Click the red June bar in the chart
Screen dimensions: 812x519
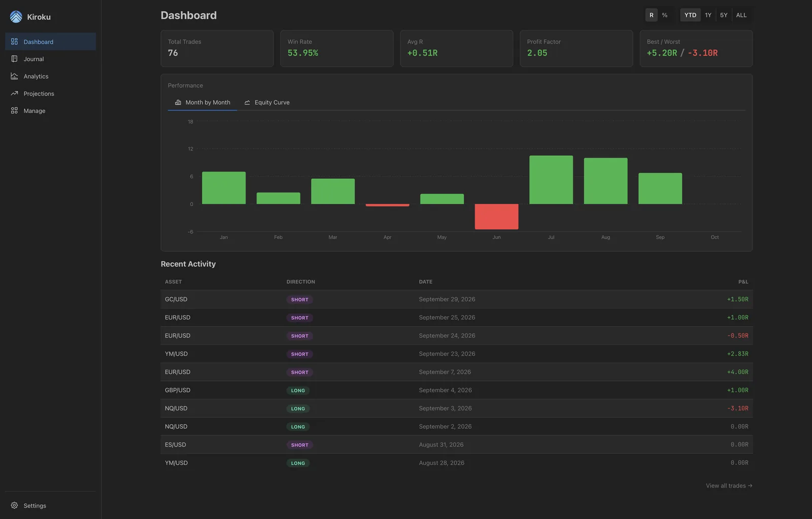496,217
